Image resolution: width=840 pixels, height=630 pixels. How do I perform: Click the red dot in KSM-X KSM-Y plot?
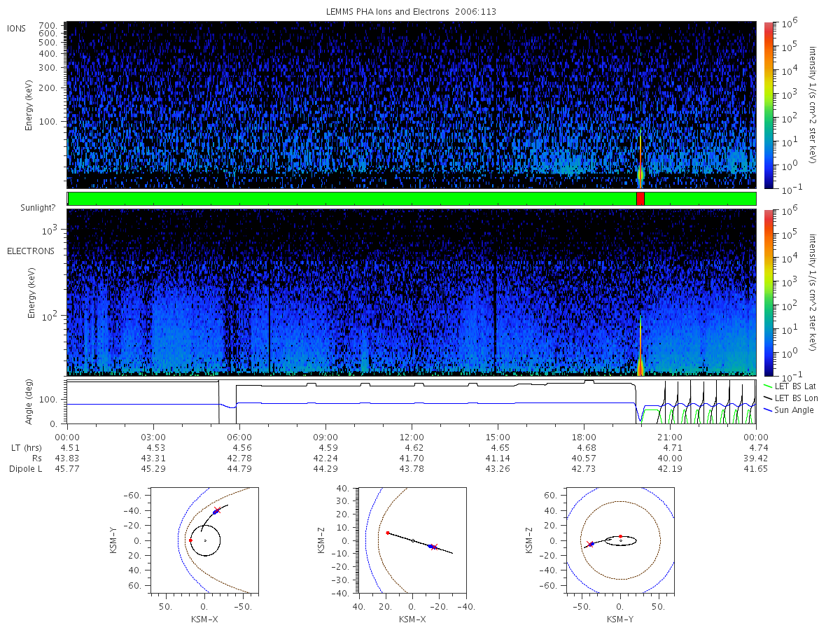[x=190, y=540]
